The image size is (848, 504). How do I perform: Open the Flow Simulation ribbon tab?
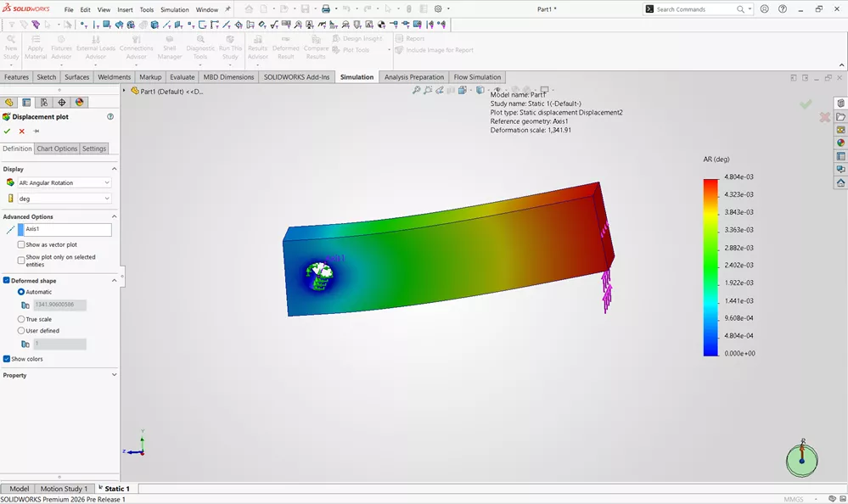point(477,77)
